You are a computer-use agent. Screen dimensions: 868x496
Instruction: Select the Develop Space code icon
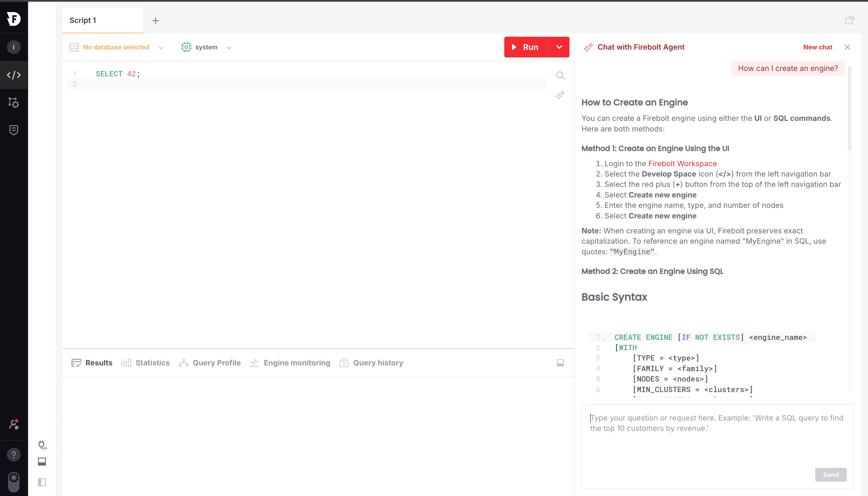[13, 75]
